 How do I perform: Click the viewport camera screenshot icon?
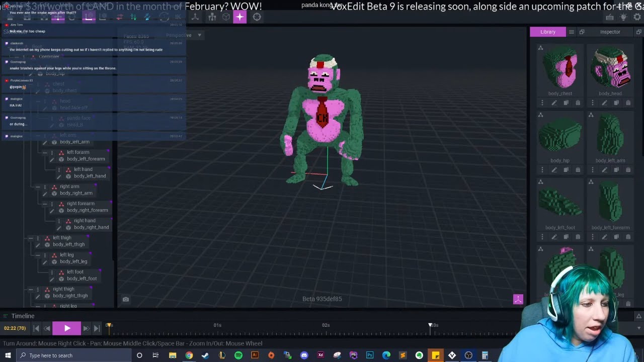tap(126, 299)
